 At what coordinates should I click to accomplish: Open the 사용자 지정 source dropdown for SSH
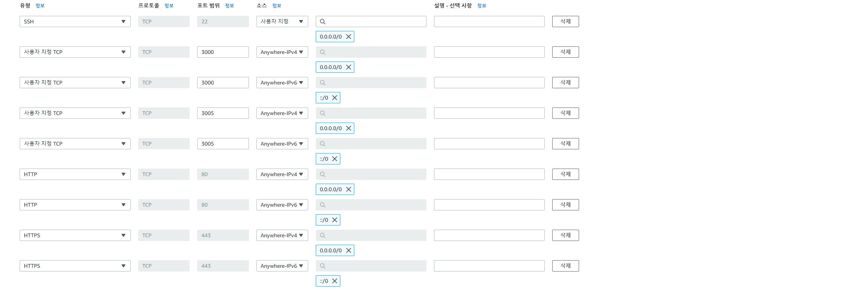click(282, 21)
